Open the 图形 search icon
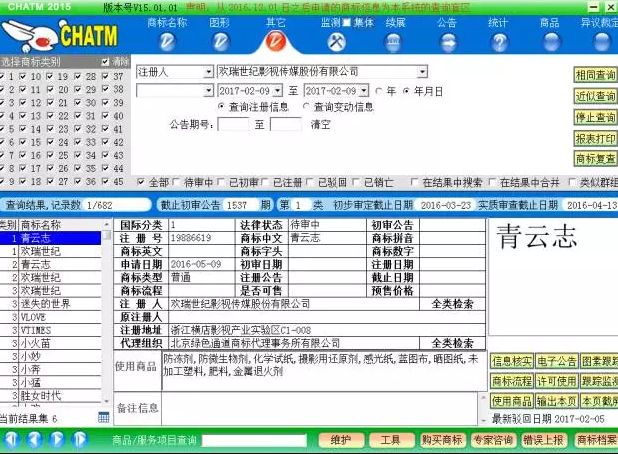Image resolution: width=618 pixels, height=454 pixels. [220, 41]
